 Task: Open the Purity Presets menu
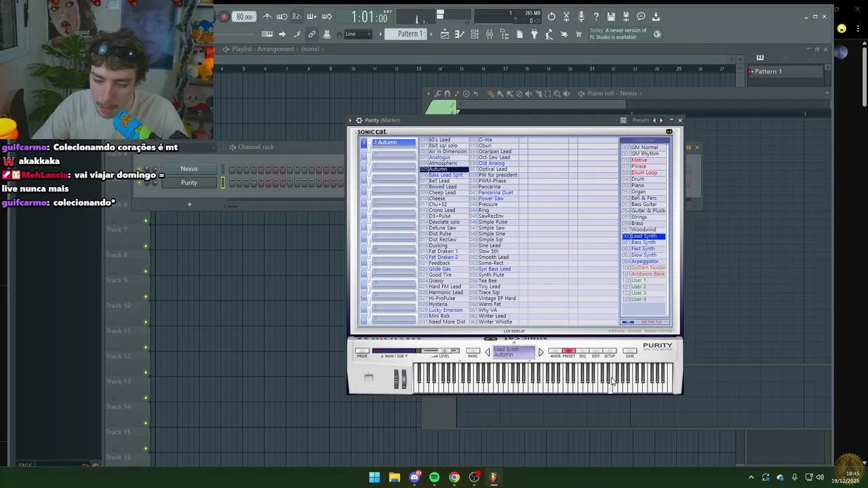coord(641,120)
